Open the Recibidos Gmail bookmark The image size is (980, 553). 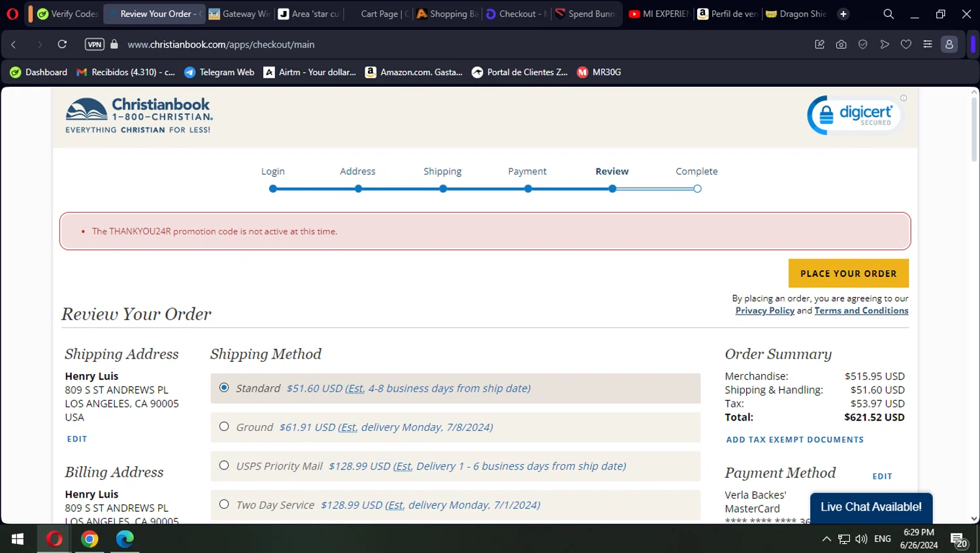click(x=126, y=72)
